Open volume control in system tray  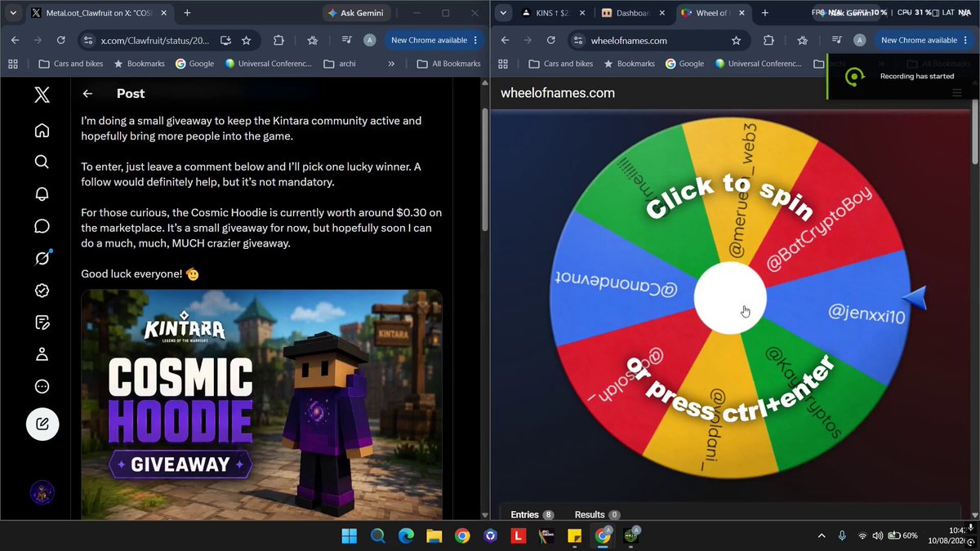click(x=877, y=535)
